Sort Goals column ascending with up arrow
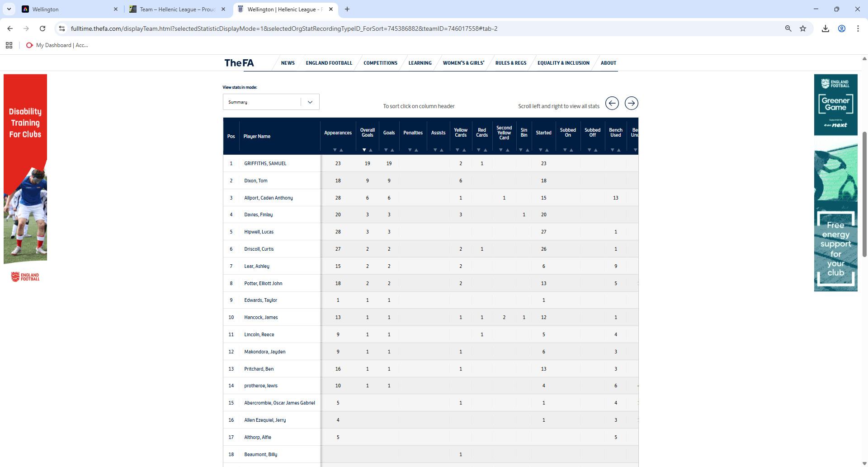This screenshot has width=868, height=467. pos(392,150)
